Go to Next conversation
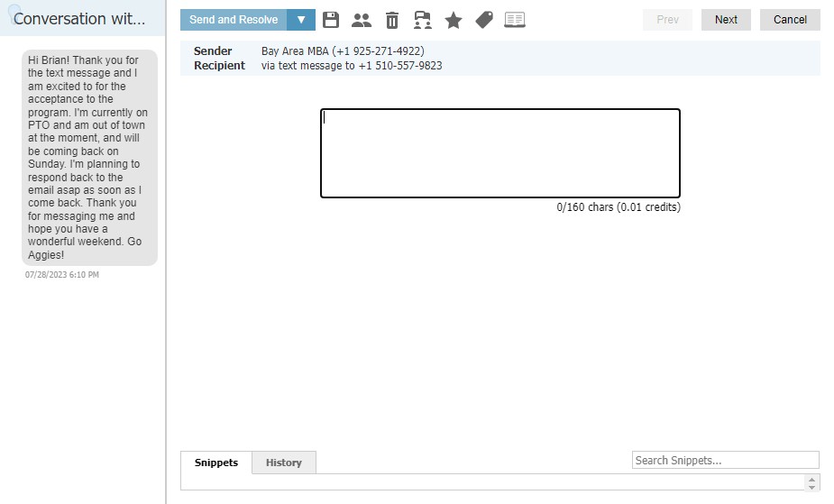The image size is (834, 504). click(726, 20)
